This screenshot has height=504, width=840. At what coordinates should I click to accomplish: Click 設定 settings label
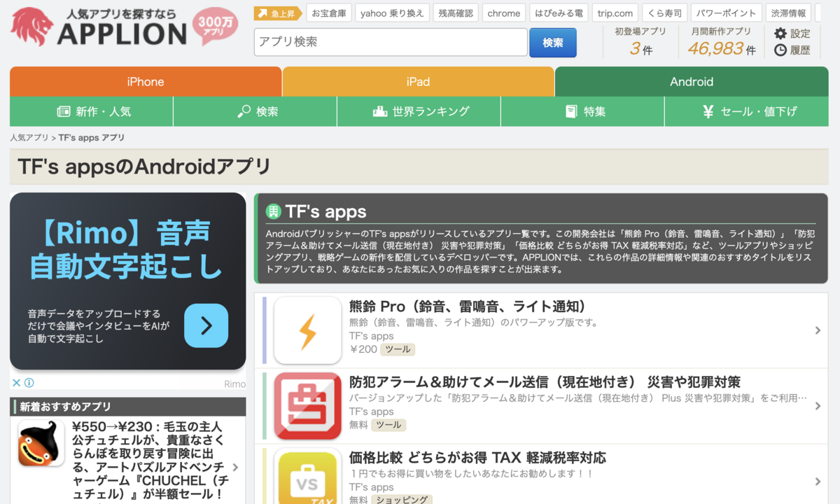click(x=800, y=34)
